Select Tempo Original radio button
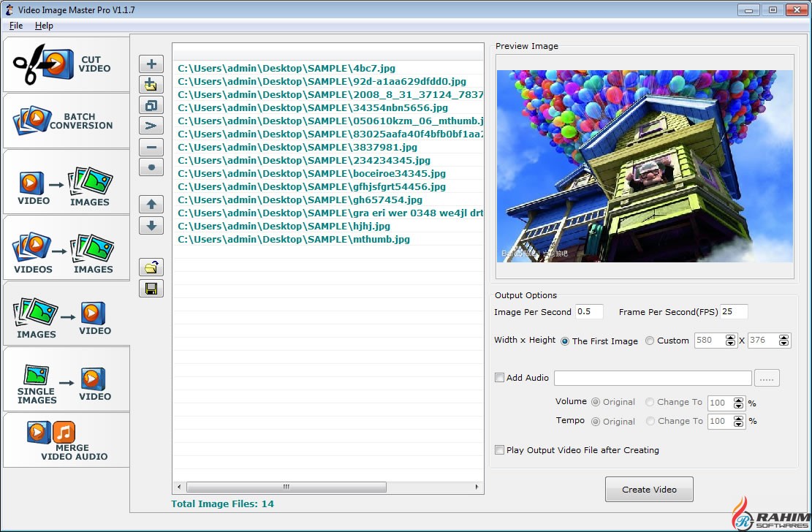Image resolution: width=812 pixels, height=532 pixels. (596, 421)
